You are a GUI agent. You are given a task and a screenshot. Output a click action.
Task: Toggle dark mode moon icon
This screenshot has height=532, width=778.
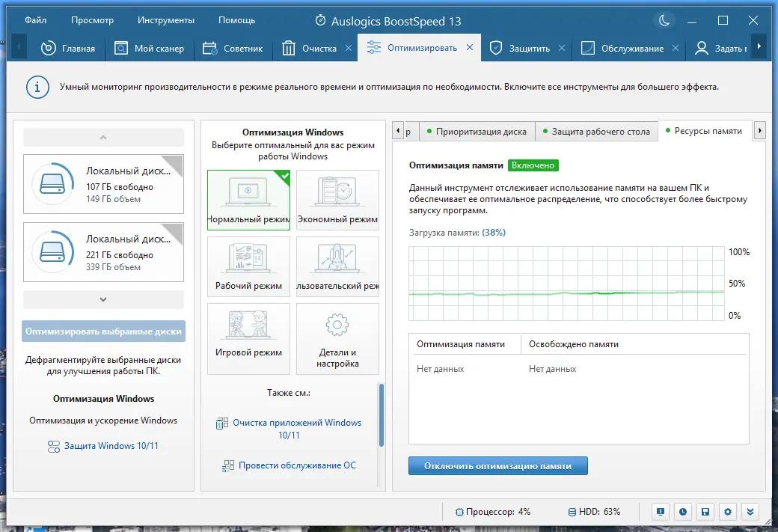pos(664,20)
